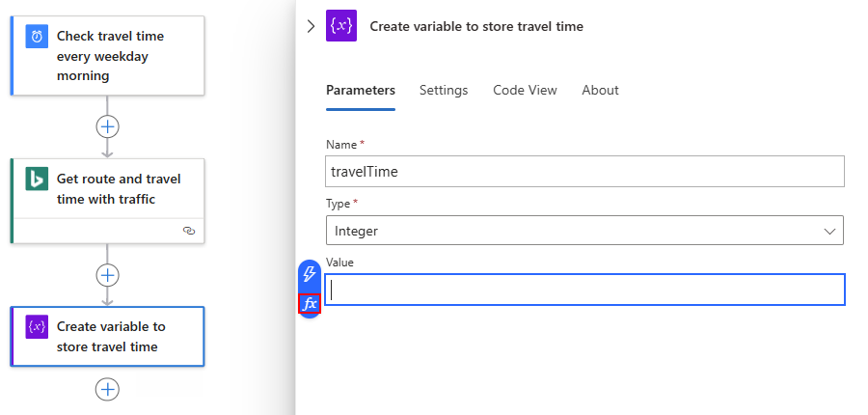Focus the Value input field
868x415 pixels.
(x=584, y=290)
